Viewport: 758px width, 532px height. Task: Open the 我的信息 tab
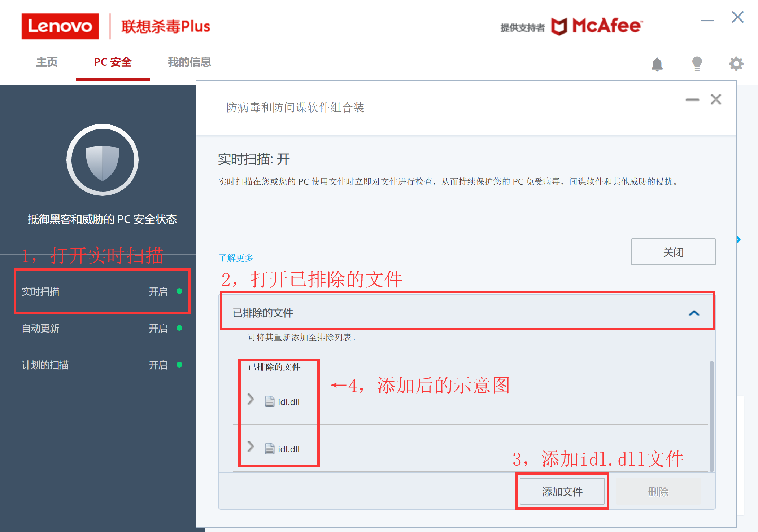[189, 62]
